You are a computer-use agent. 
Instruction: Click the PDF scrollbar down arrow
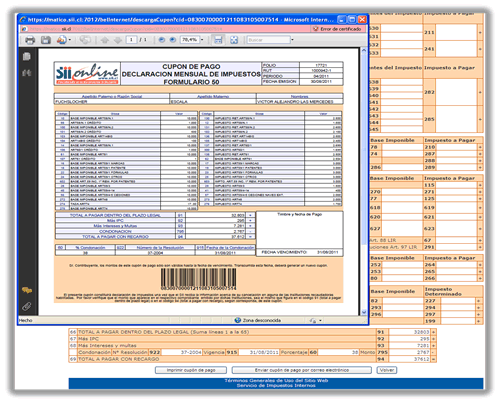tap(364, 312)
